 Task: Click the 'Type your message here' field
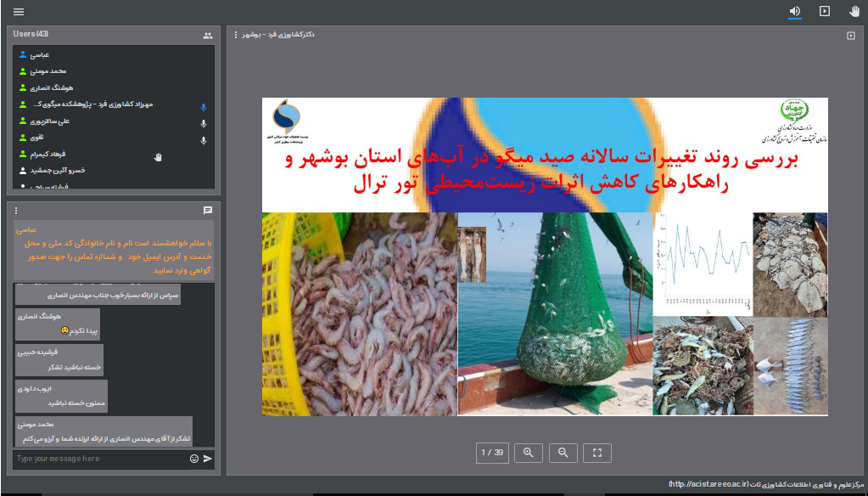click(98, 459)
